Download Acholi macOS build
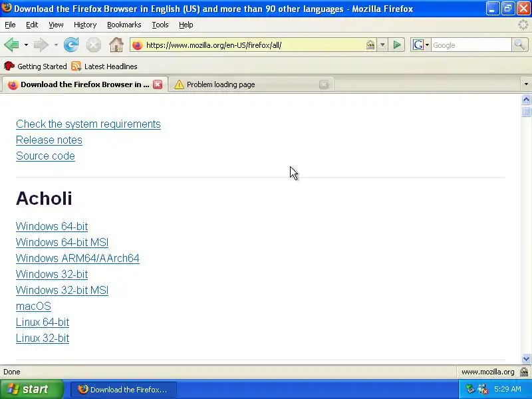 pyautogui.click(x=33, y=306)
